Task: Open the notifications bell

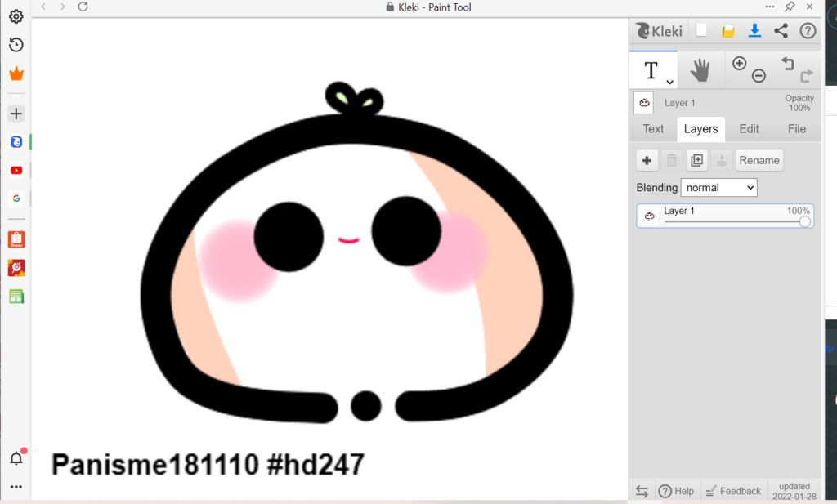Action: [16, 458]
